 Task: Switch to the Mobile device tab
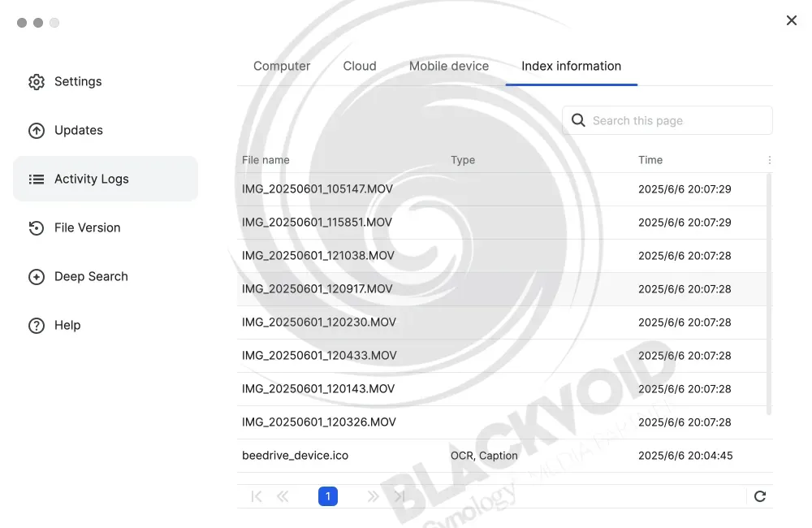(448, 67)
